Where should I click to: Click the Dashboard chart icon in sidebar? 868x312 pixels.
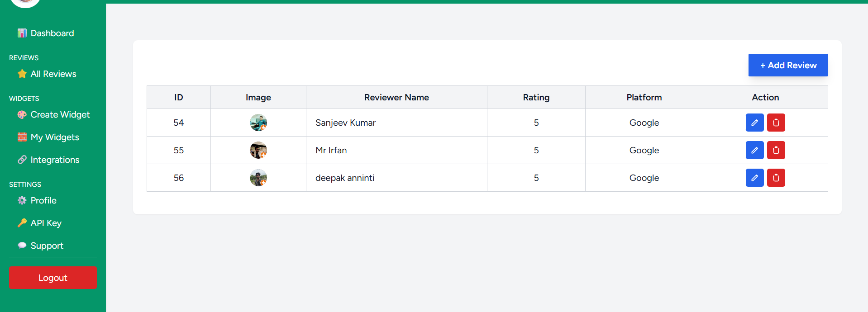pos(22,33)
